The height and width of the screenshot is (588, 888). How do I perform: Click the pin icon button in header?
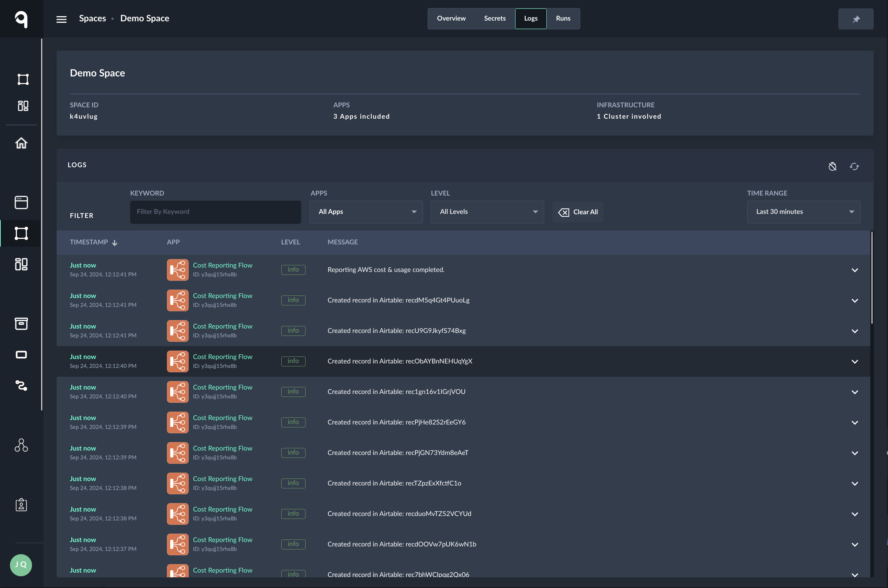856,19
